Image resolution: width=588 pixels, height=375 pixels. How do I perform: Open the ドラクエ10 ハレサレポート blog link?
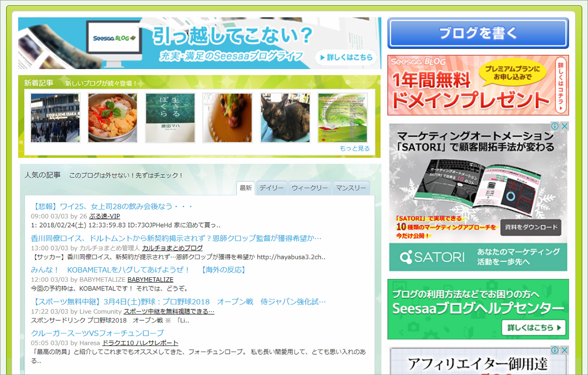pos(140,343)
